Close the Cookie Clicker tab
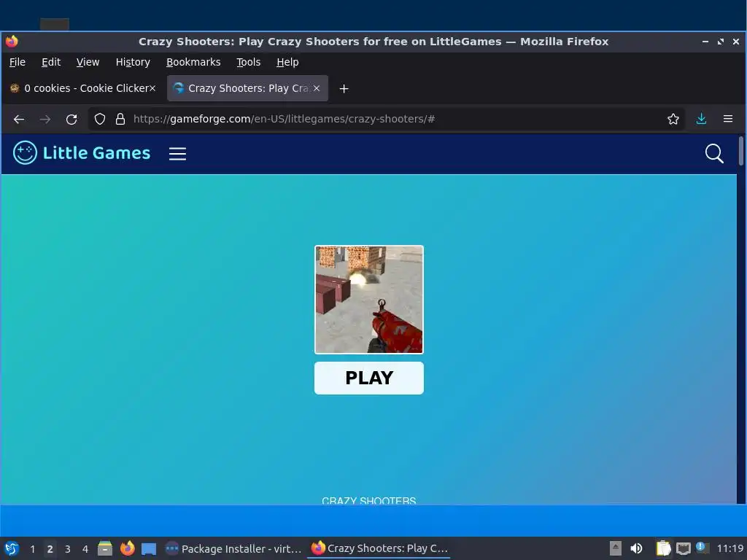 click(x=152, y=88)
